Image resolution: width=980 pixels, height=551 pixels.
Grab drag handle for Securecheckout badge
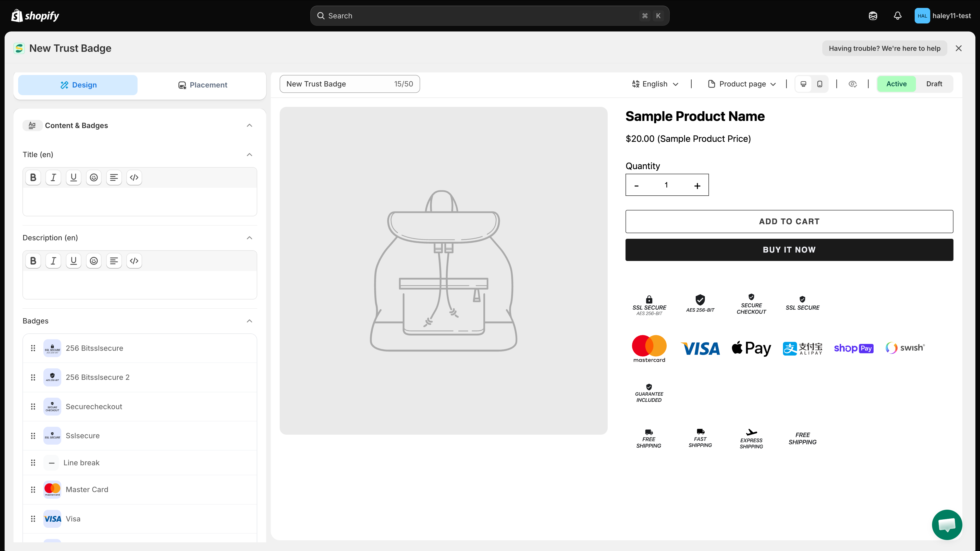pos(33,407)
